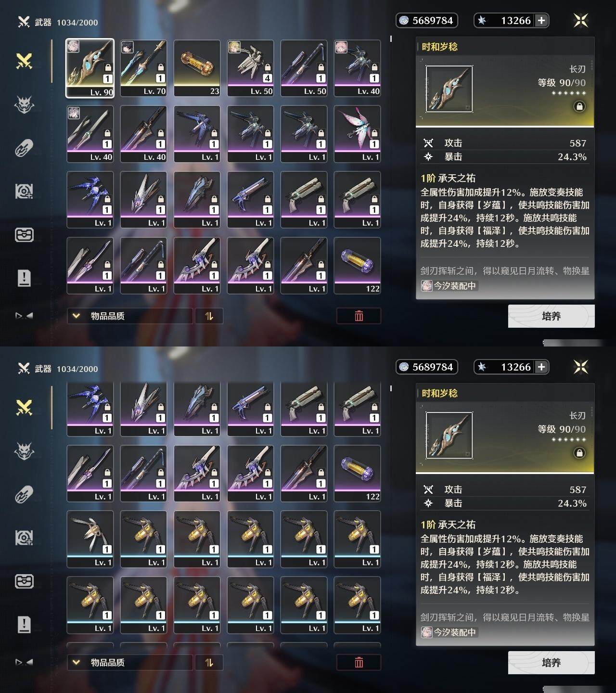This screenshot has width=616, height=693.
Task: Expand 物品品质 sort dropdown in top panel
Action: [130, 316]
